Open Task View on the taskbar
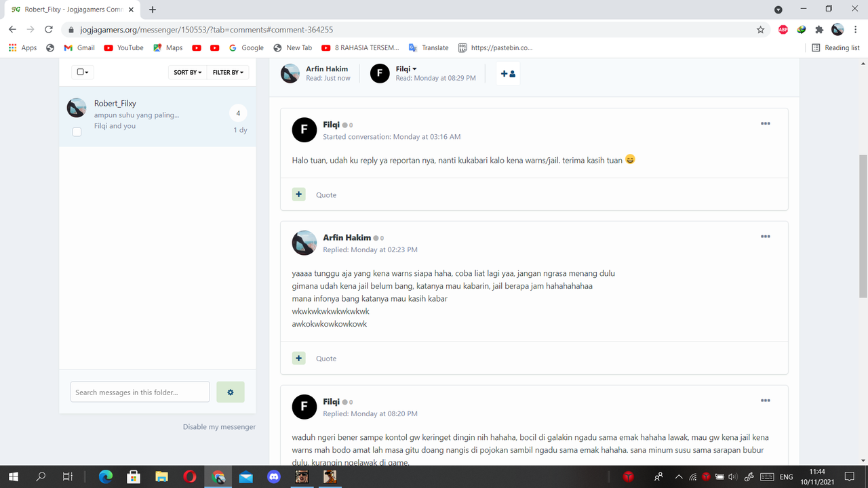868x488 pixels. 67,477
